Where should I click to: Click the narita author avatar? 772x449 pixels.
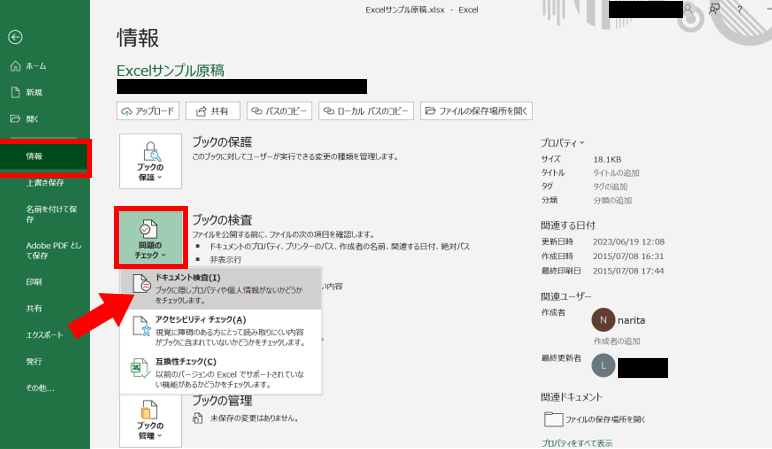pos(603,320)
